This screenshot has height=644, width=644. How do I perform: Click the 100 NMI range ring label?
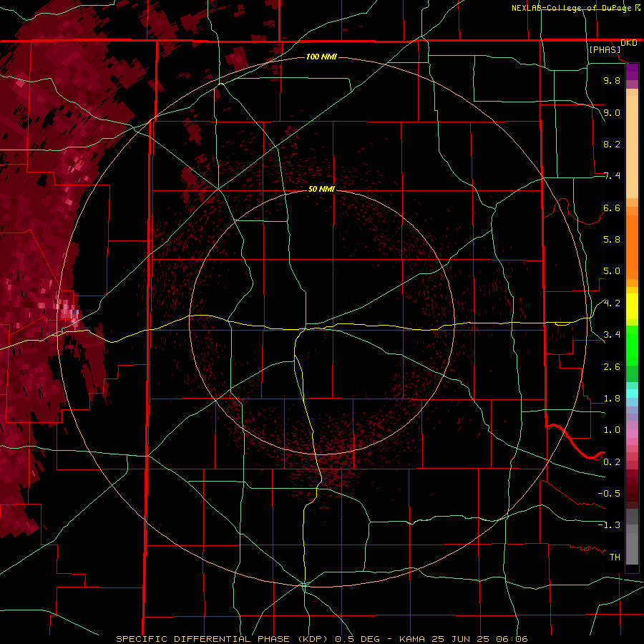pyautogui.click(x=321, y=57)
